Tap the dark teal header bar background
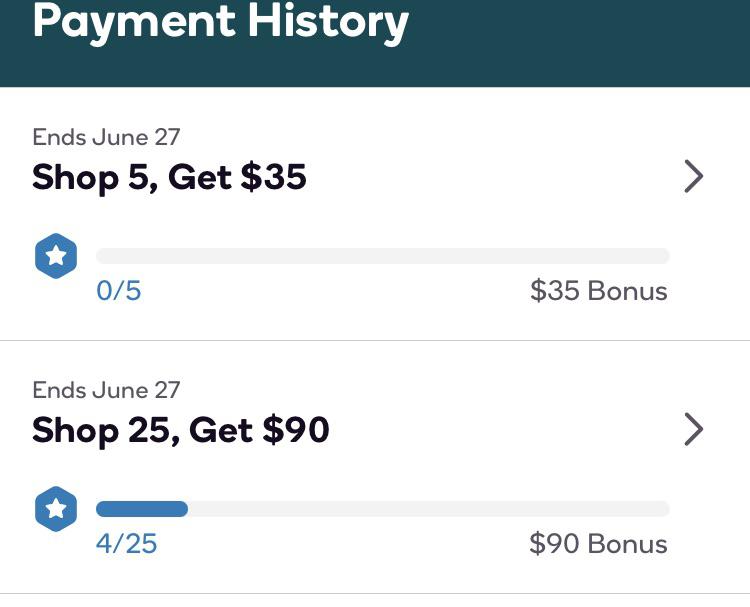This screenshot has height=607, width=750. 574,43
